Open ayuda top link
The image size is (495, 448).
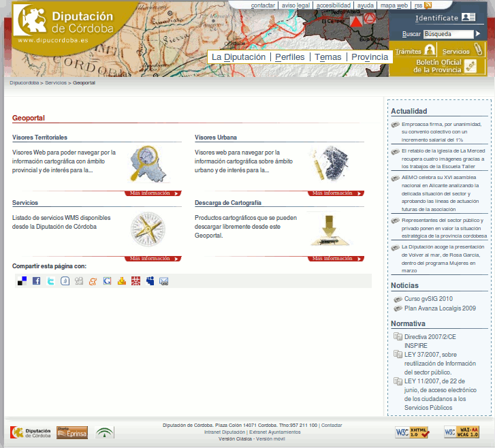pos(365,5)
